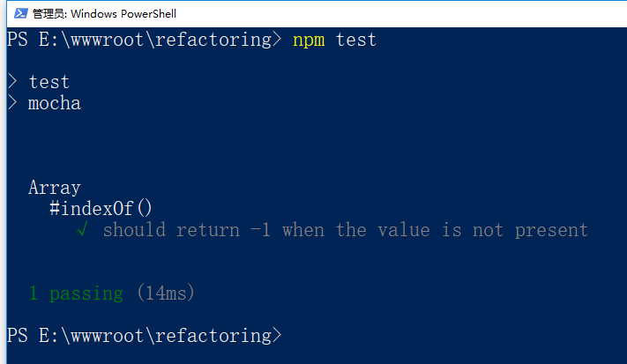
Task: Click the chevron before the 'mocha' output line
Action: pos(11,103)
